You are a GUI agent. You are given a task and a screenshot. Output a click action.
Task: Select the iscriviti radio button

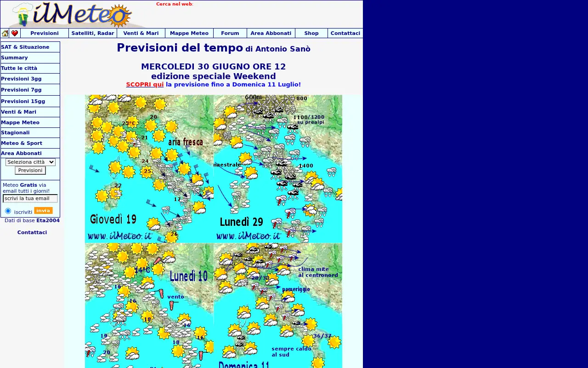point(8,211)
